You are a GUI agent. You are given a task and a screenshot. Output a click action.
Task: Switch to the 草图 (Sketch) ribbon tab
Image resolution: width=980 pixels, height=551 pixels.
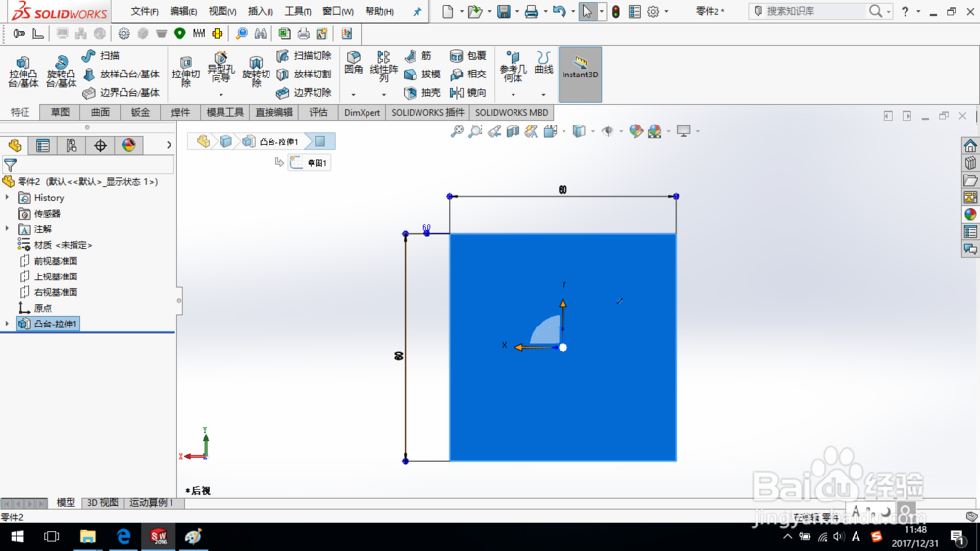(60, 113)
